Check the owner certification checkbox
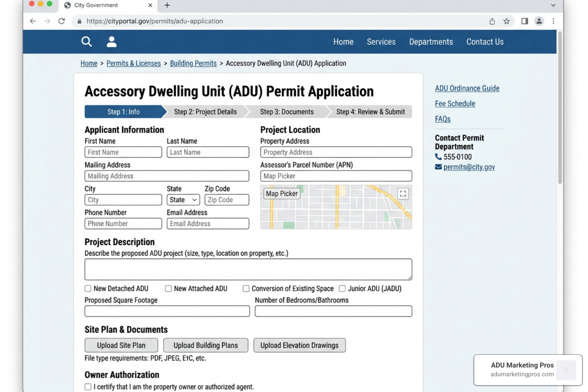The image size is (588, 392). [x=88, y=387]
